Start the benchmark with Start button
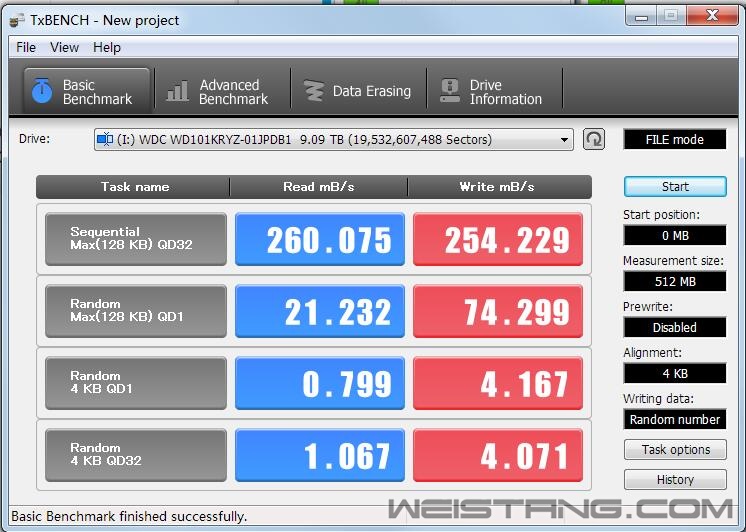Screen dimensions: 746x532 coord(675,187)
